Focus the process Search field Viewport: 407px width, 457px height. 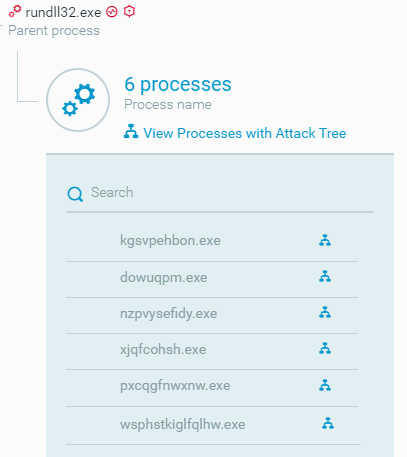tap(220, 193)
